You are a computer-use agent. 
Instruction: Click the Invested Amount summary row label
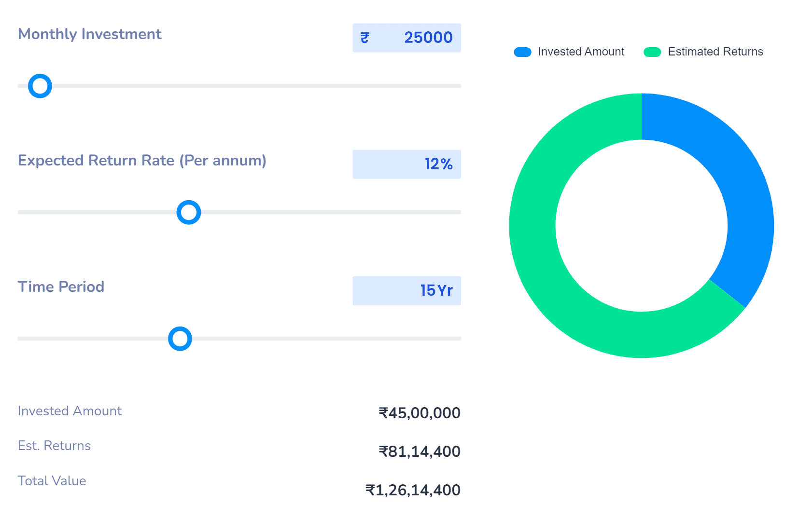point(70,411)
